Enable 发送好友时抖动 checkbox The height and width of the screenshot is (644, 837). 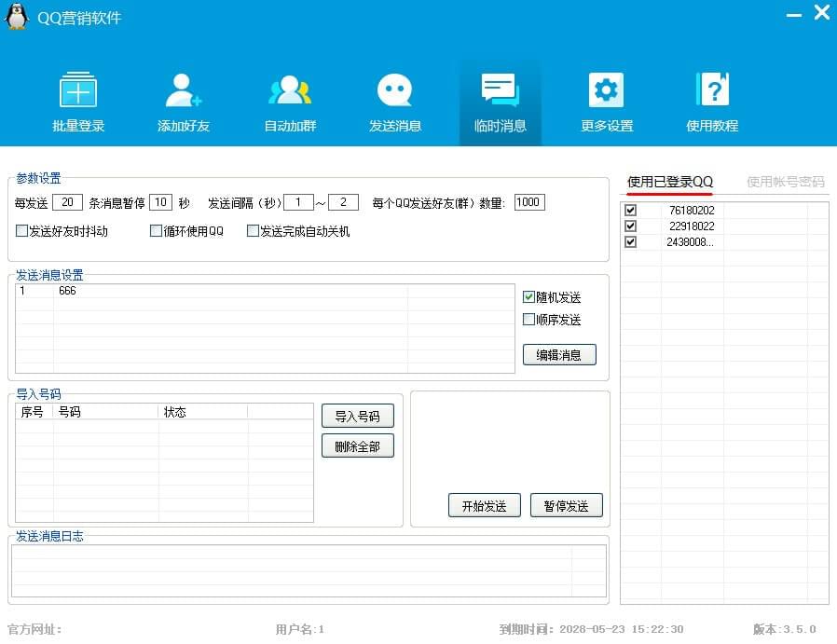[x=21, y=230]
